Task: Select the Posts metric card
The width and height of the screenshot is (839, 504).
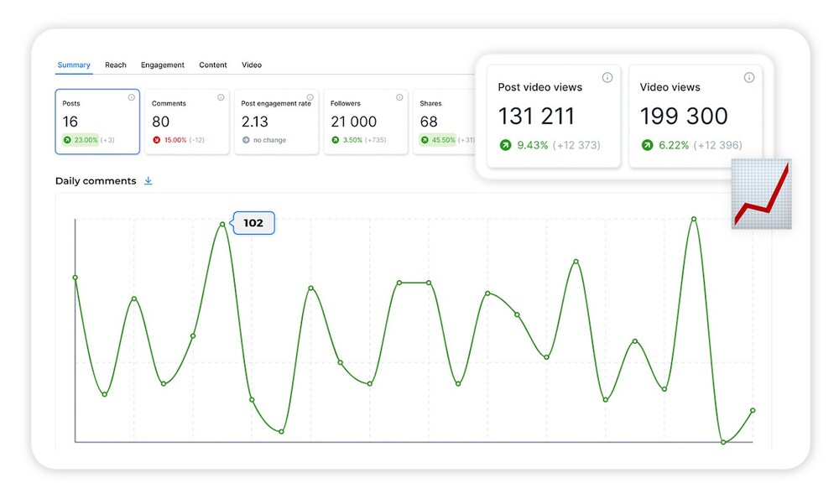Action: point(97,122)
